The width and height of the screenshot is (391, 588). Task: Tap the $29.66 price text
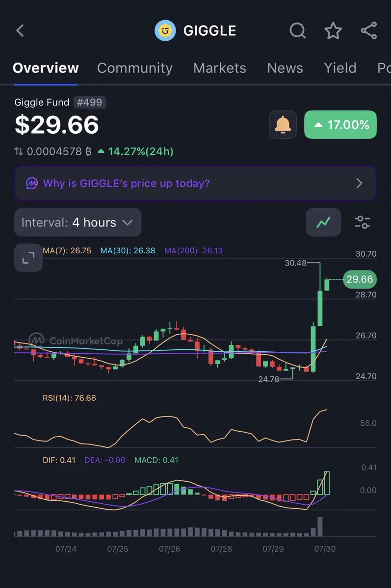pos(57,125)
